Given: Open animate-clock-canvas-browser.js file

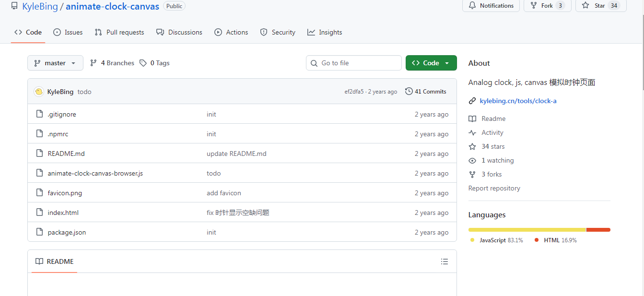Looking at the screenshot, I should 95,173.
